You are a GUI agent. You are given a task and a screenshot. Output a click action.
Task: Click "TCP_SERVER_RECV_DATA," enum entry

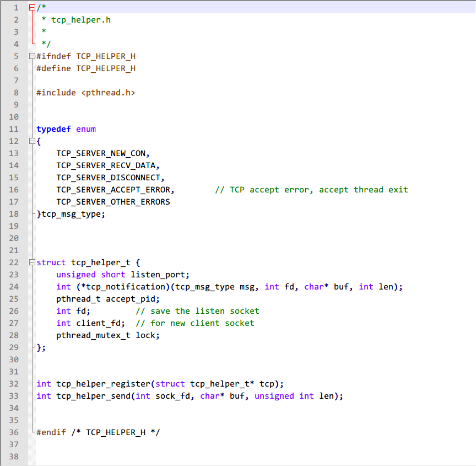108,166
